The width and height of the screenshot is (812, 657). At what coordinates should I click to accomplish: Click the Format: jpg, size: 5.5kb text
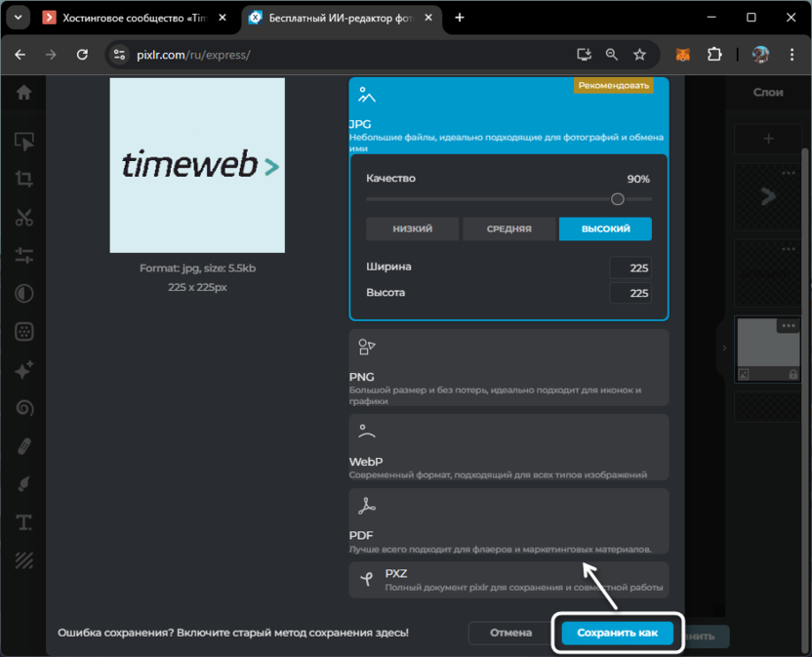(197, 268)
